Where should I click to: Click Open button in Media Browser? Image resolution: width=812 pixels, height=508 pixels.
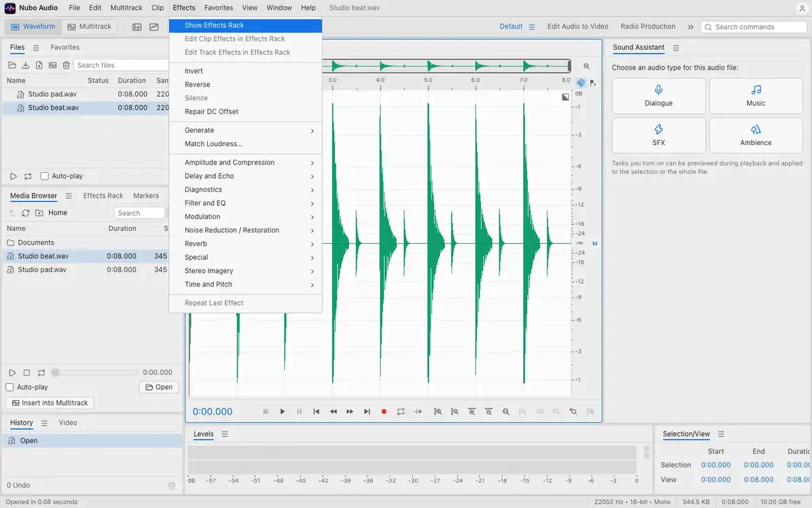(159, 387)
